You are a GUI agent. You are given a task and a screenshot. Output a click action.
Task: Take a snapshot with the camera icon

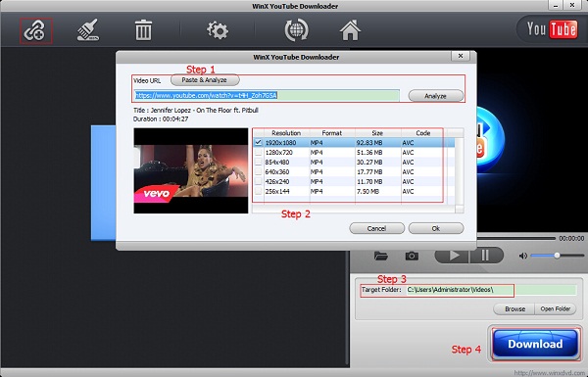click(x=412, y=256)
